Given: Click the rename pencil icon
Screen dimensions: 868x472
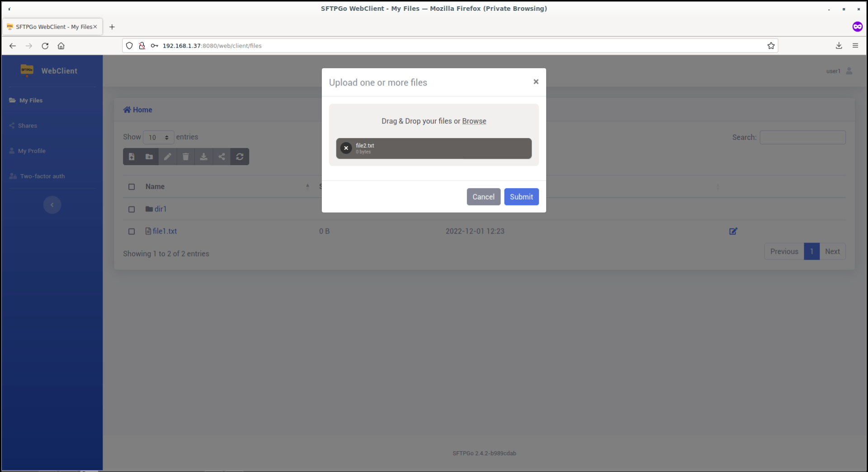Looking at the screenshot, I should 167,157.
